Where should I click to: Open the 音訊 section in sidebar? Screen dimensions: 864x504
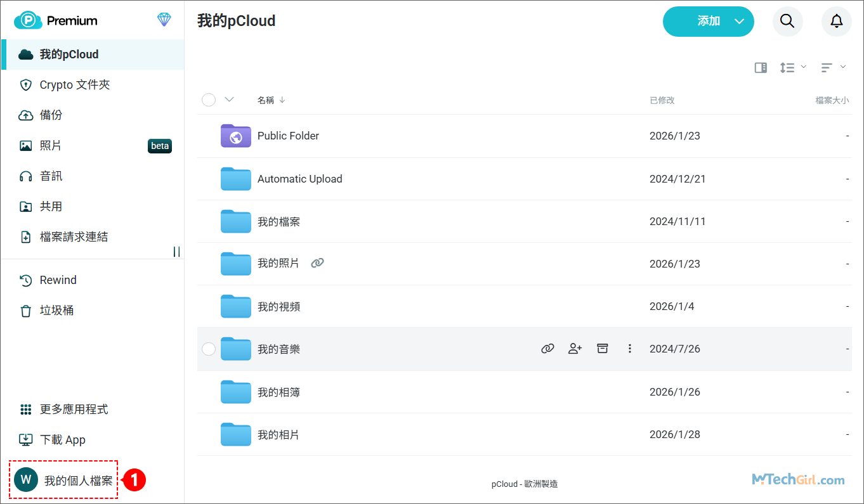click(51, 176)
